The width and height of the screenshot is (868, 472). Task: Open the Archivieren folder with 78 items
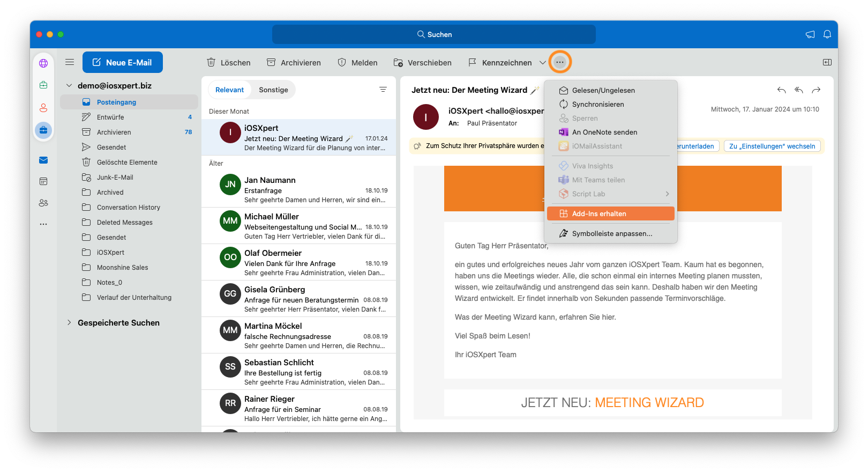pos(129,132)
